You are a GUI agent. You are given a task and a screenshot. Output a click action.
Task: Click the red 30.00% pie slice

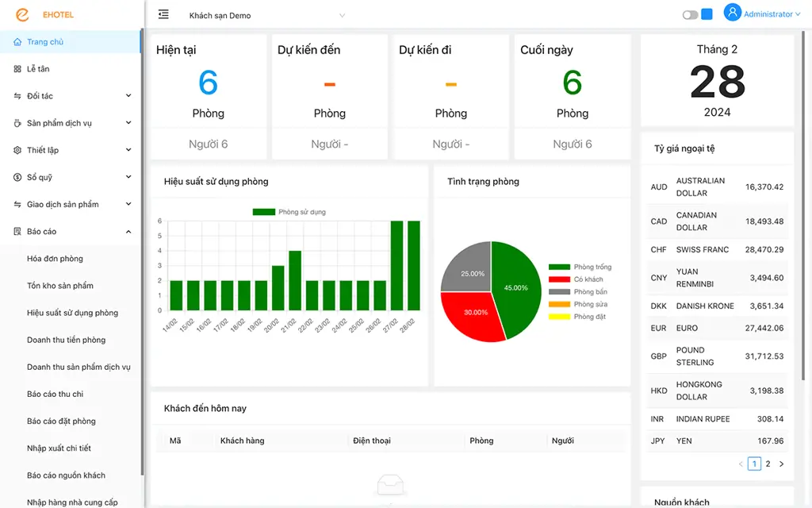tap(474, 315)
